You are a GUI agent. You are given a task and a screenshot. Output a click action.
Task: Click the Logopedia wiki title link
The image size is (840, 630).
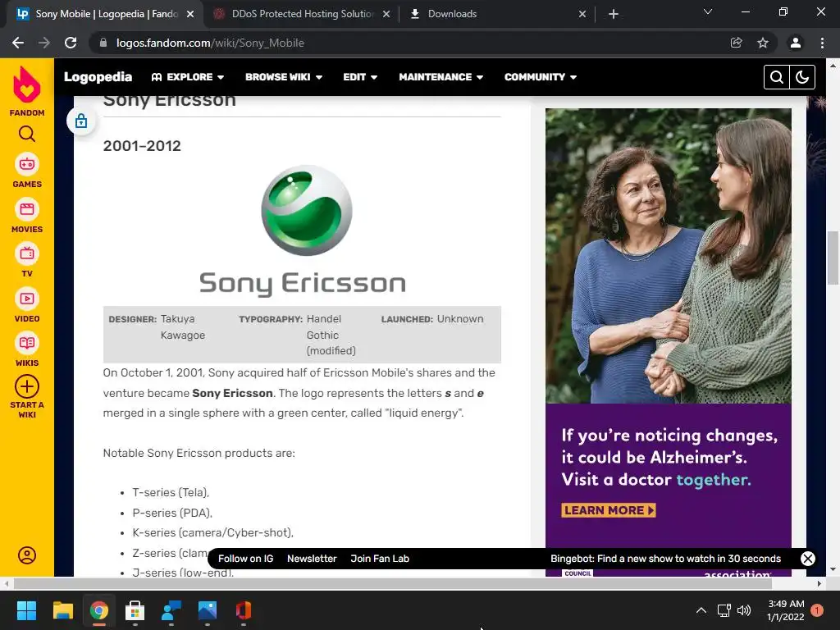pos(98,77)
